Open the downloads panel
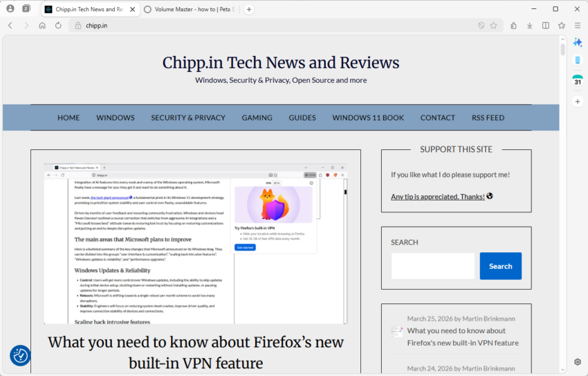This screenshot has height=376, width=588. tap(529, 26)
